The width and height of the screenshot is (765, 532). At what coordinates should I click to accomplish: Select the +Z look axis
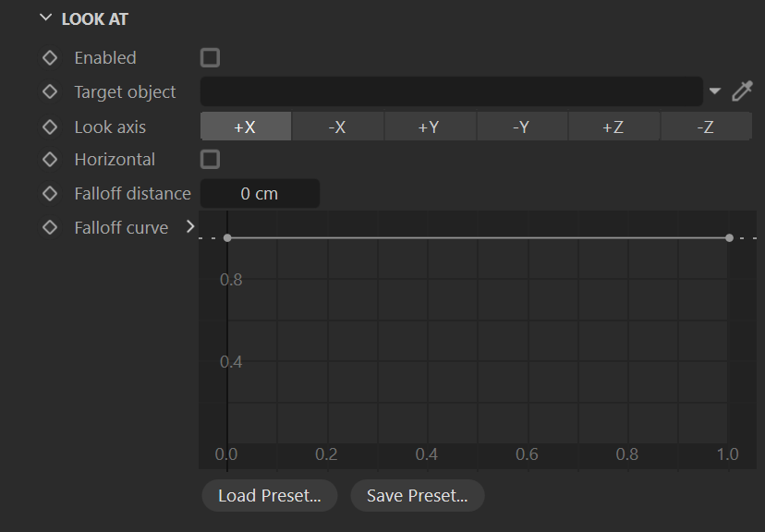point(613,127)
